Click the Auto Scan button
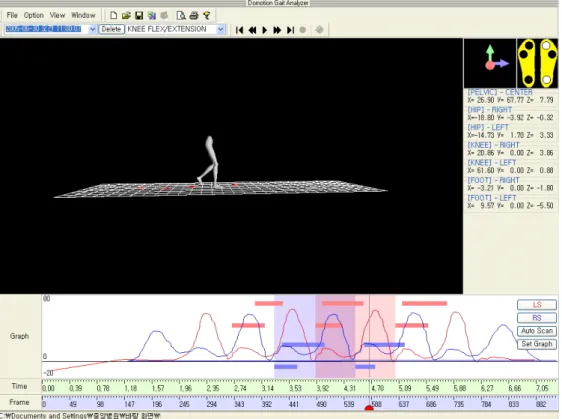562x419 pixels. coord(537,331)
